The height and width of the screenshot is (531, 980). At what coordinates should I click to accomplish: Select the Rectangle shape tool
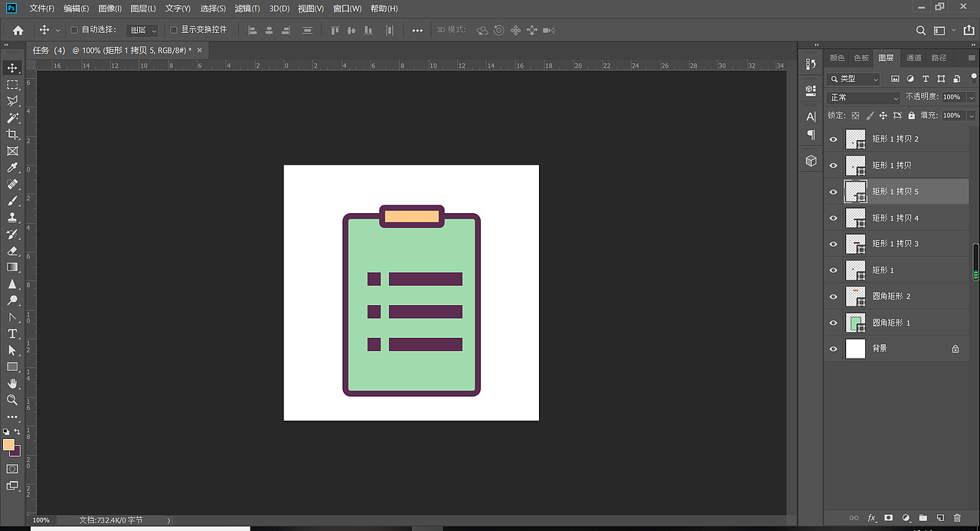click(12, 367)
